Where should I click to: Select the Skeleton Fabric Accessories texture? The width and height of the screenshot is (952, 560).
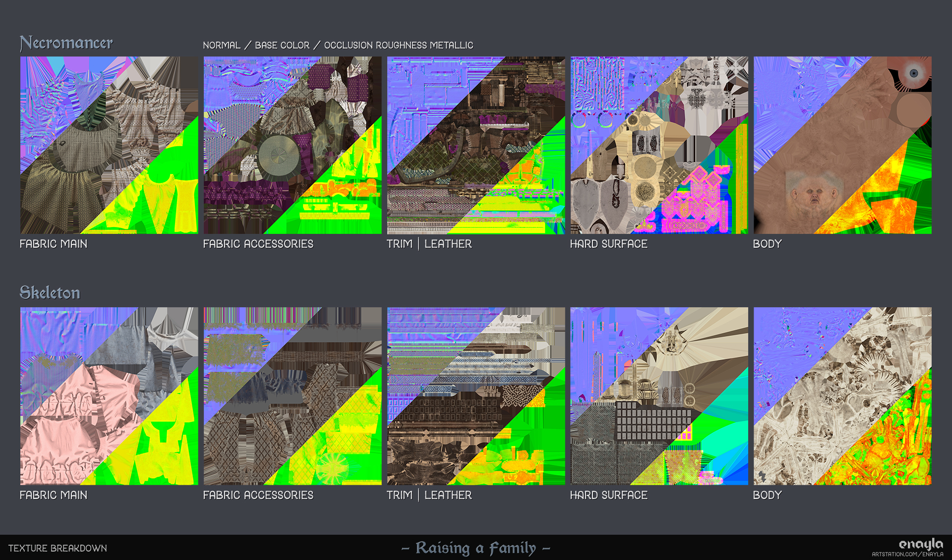(293, 396)
